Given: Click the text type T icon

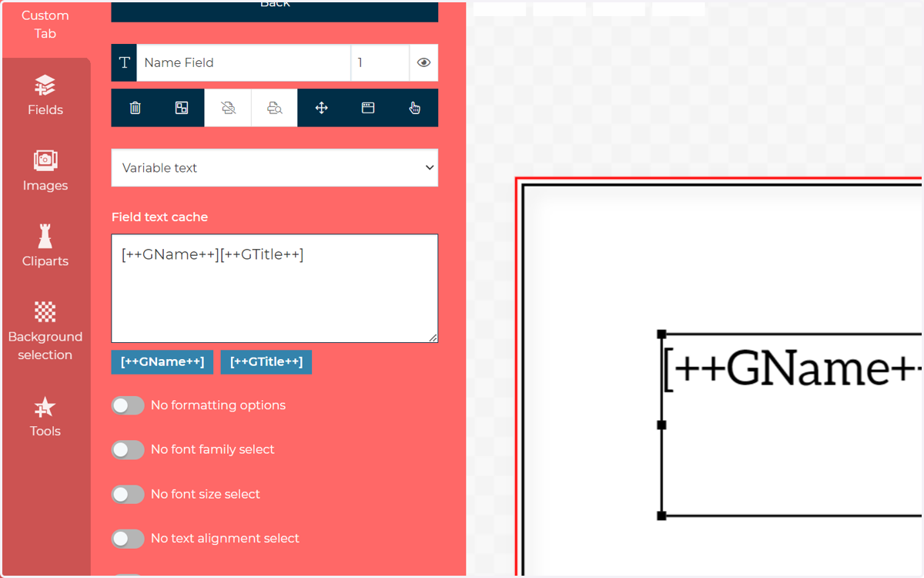Looking at the screenshot, I should (124, 62).
